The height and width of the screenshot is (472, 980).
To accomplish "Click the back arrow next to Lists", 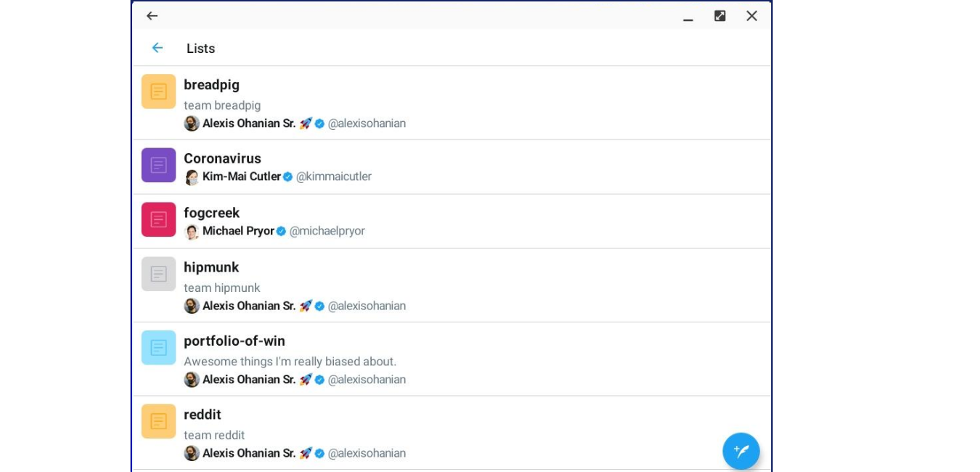I will (x=157, y=47).
